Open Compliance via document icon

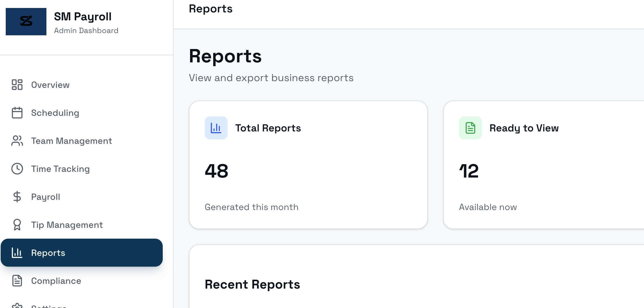point(17,281)
